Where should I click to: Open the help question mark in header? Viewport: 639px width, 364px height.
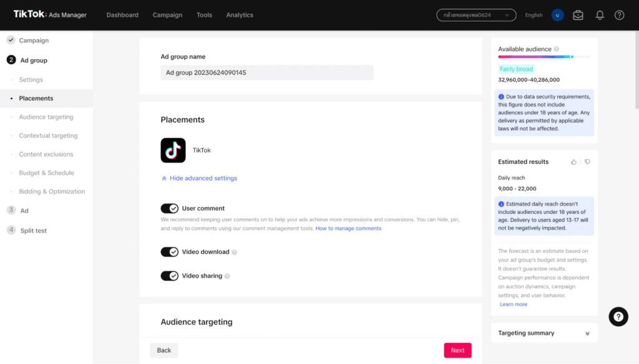click(619, 15)
